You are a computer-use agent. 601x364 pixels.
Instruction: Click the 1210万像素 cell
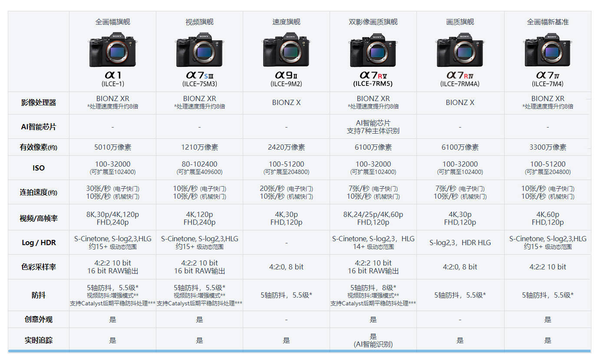click(199, 148)
